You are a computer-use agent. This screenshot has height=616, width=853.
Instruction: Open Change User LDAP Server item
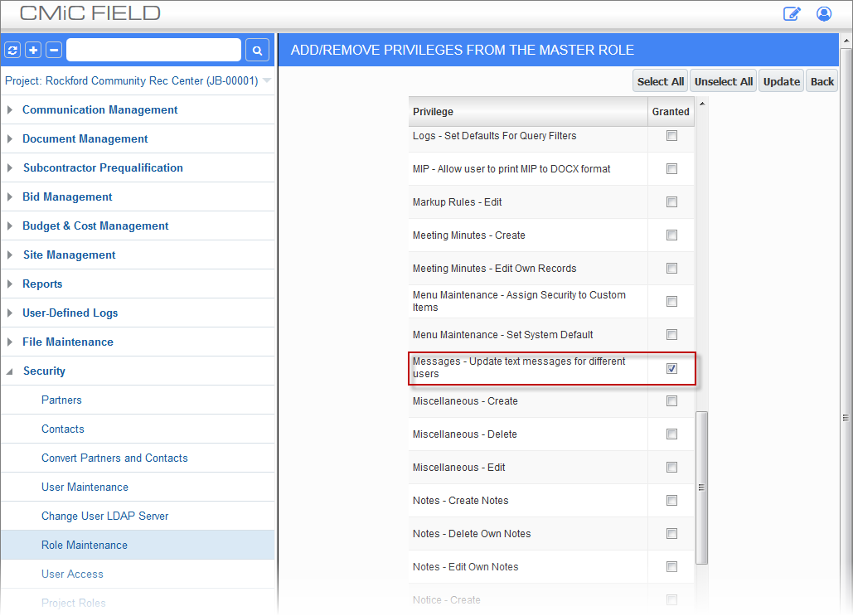[x=105, y=516]
